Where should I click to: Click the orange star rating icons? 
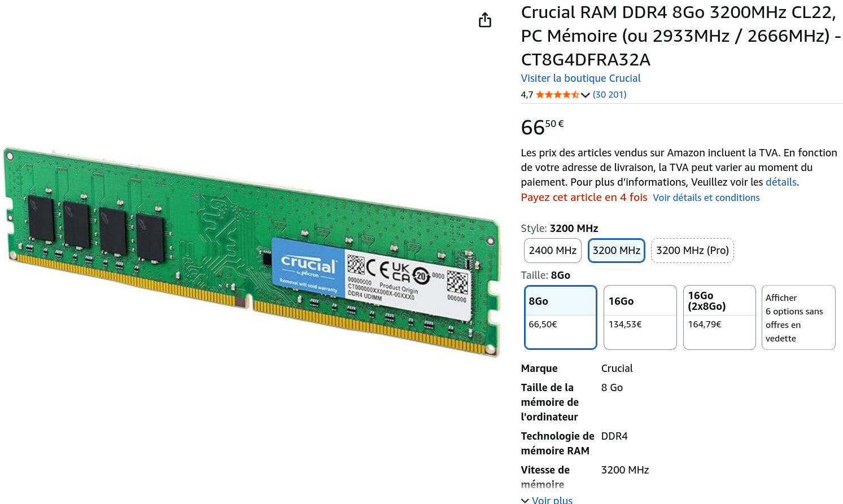(557, 95)
